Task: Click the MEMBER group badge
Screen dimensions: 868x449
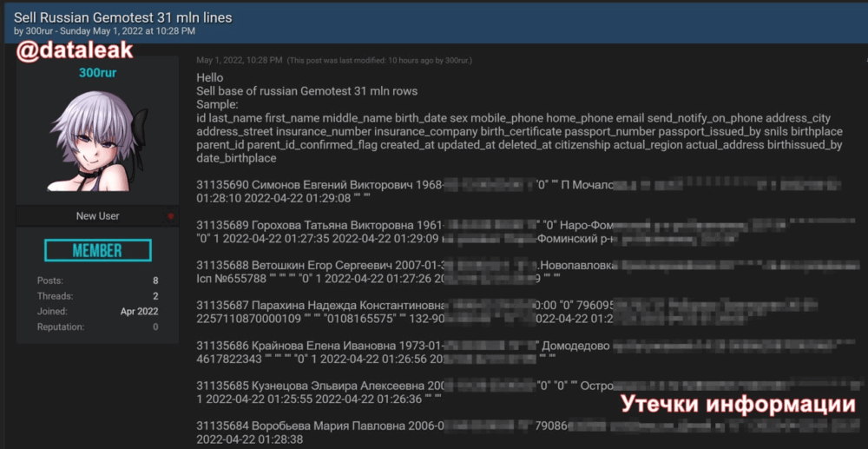Action: [98, 250]
